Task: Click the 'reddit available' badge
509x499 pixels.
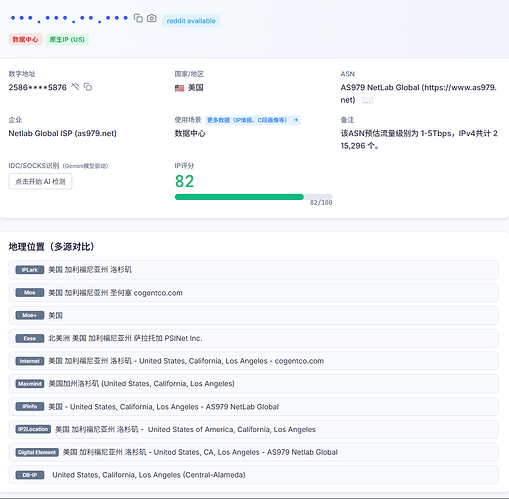Action: (x=191, y=21)
